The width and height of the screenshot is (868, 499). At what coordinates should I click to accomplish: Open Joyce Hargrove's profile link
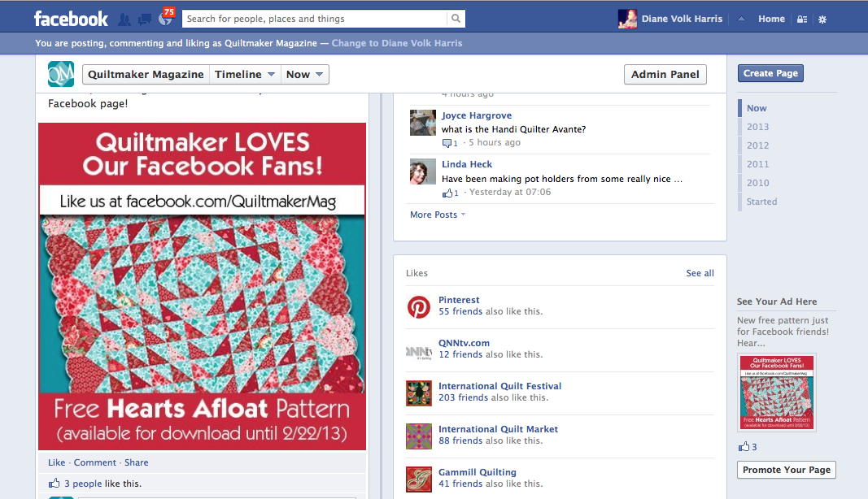pos(476,115)
